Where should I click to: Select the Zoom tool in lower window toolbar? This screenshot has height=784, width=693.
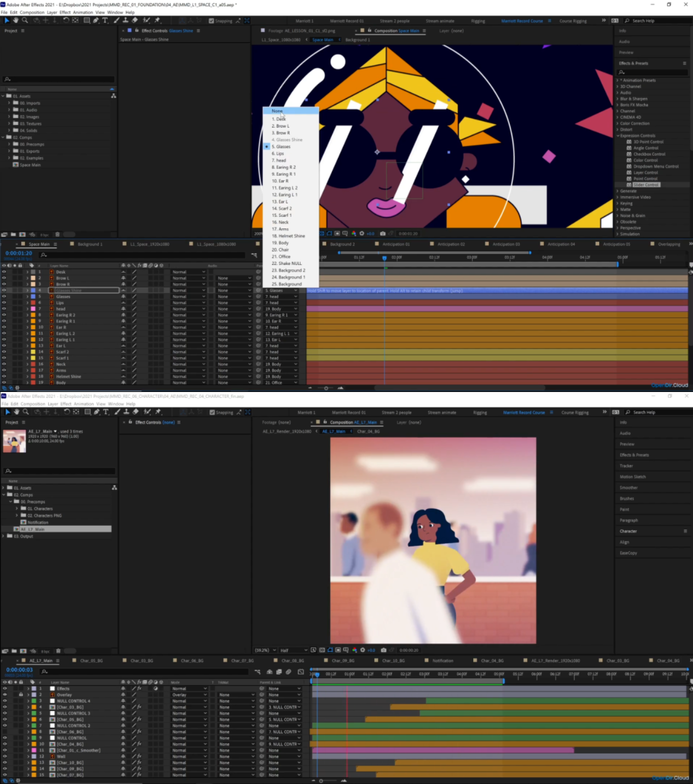[x=25, y=412]
